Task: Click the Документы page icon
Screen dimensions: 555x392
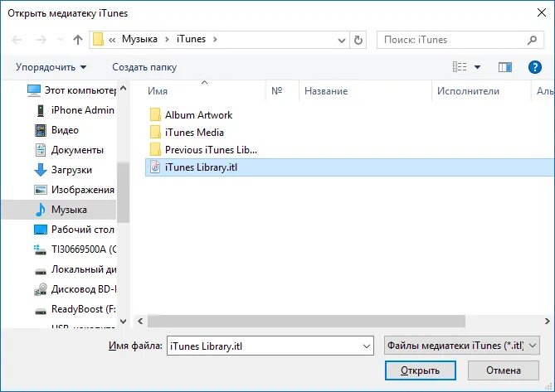Action: click(41, 150)
